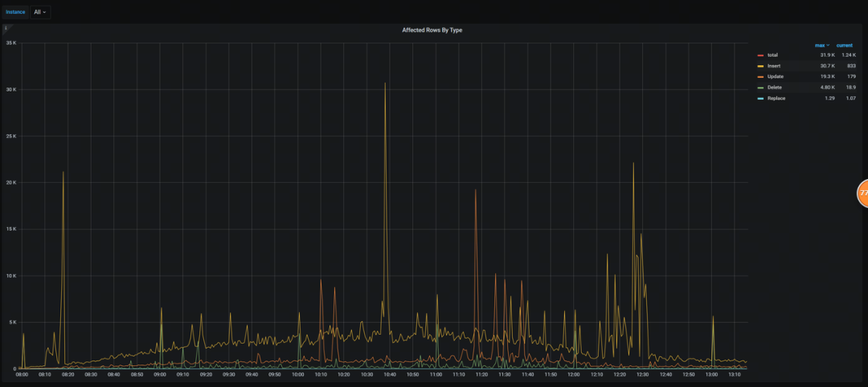Click the 179 current value for Update
Viewport: 868px width, 387px height.
tap(851, 76)
